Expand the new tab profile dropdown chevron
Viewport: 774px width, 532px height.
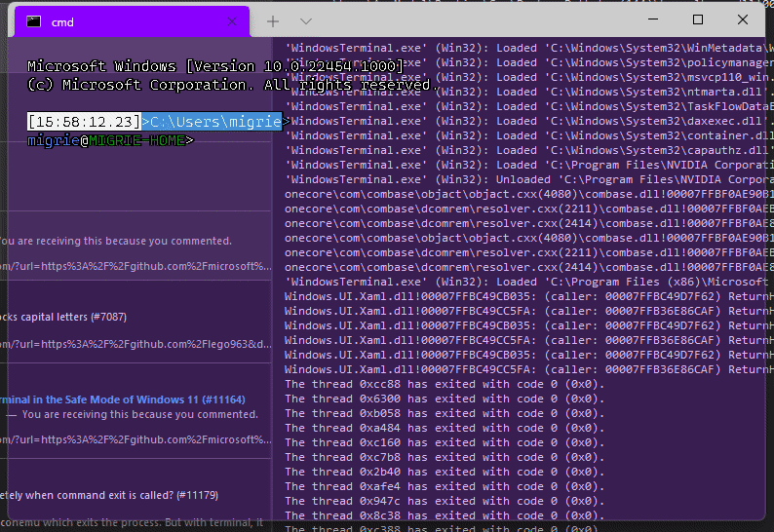(306, 21)
